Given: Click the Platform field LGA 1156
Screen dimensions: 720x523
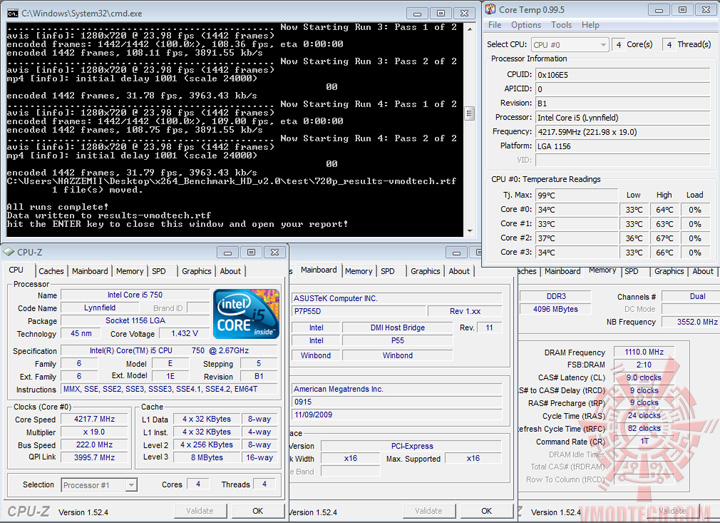Looking at the screenshot, I should 623,146.
